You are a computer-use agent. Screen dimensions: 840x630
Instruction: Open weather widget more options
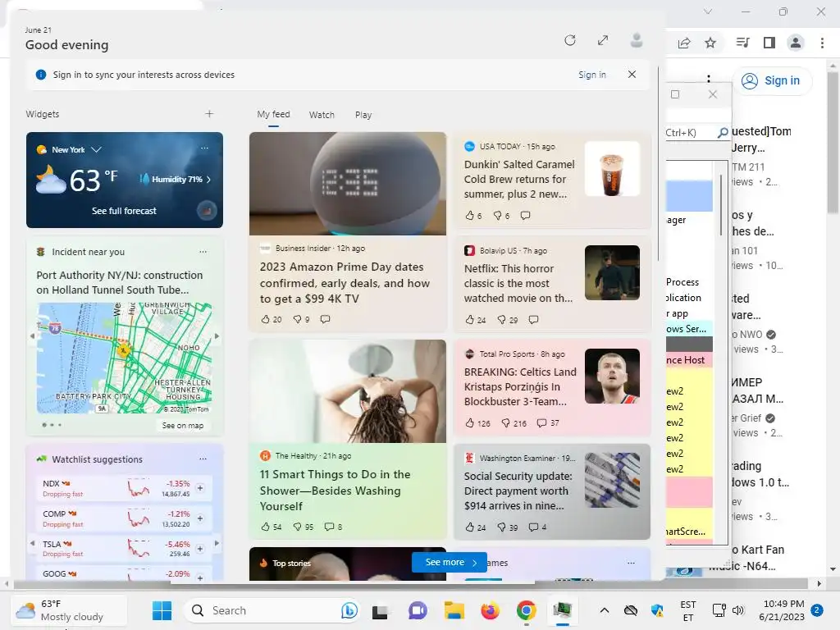(204, 148)
